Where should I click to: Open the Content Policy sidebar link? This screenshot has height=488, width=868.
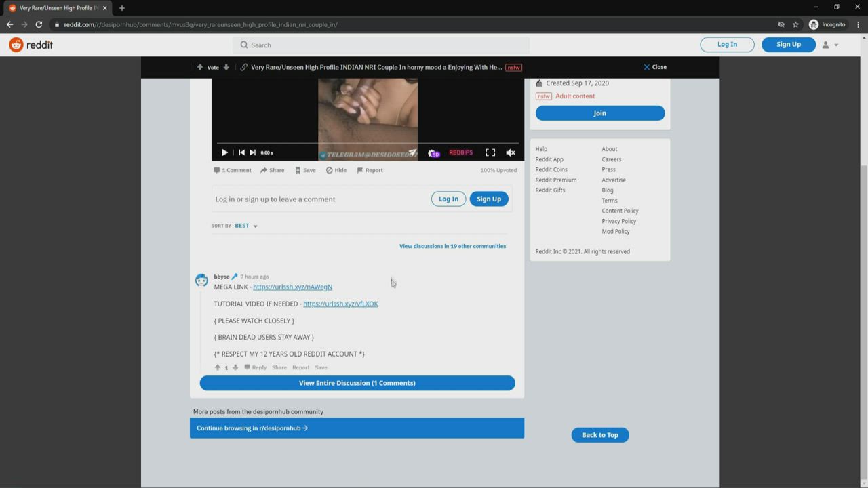click(620, 211)
